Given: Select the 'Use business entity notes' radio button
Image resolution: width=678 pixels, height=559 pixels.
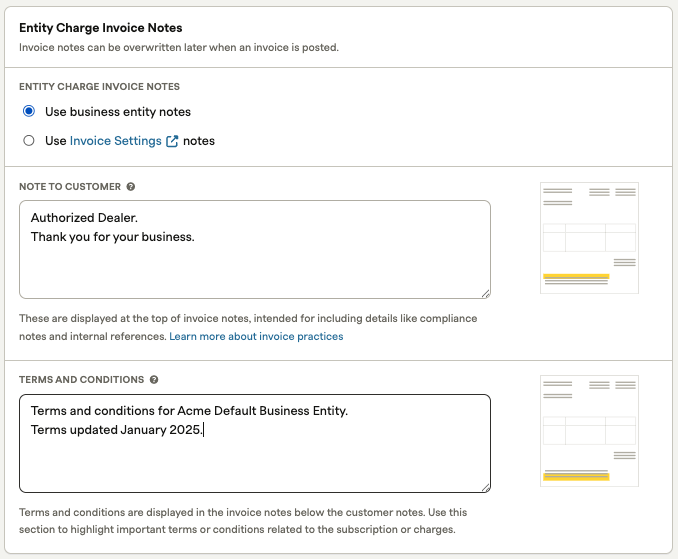Looking at the screenshot, I should [x=29, y=111].
